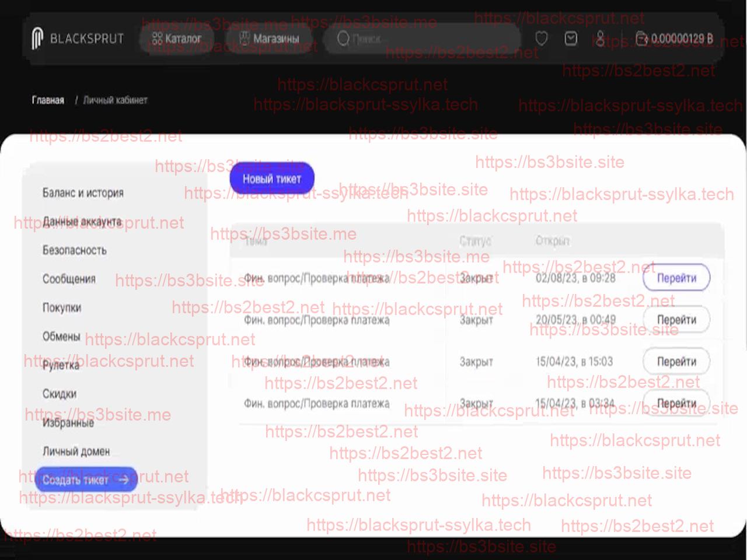
Task: Click the ticket theme in the 02/08/23 row
Action: click(316, 278)
